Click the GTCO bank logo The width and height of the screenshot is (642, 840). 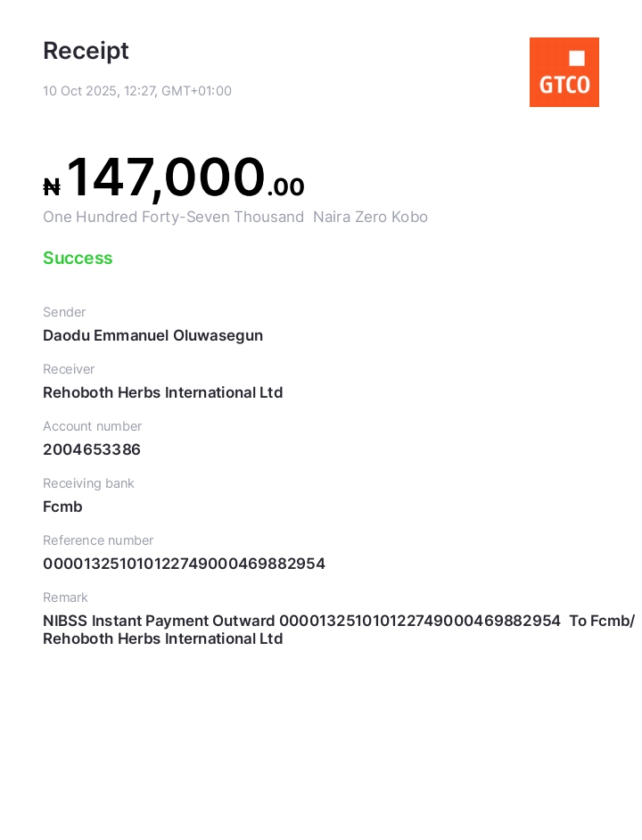[x=564, y=72]
